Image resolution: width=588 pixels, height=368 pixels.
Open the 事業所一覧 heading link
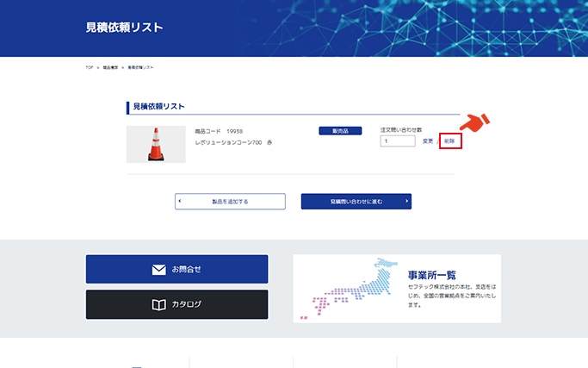click(432, 275)
